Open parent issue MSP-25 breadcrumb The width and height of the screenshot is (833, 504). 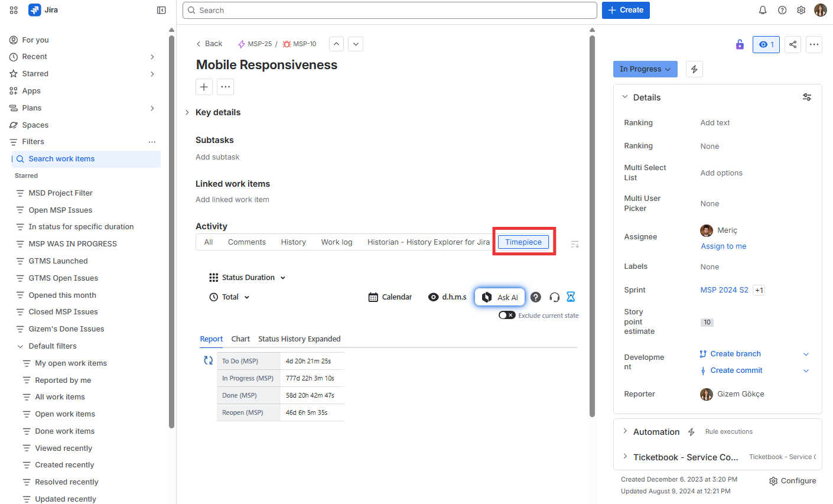[255, 44]
